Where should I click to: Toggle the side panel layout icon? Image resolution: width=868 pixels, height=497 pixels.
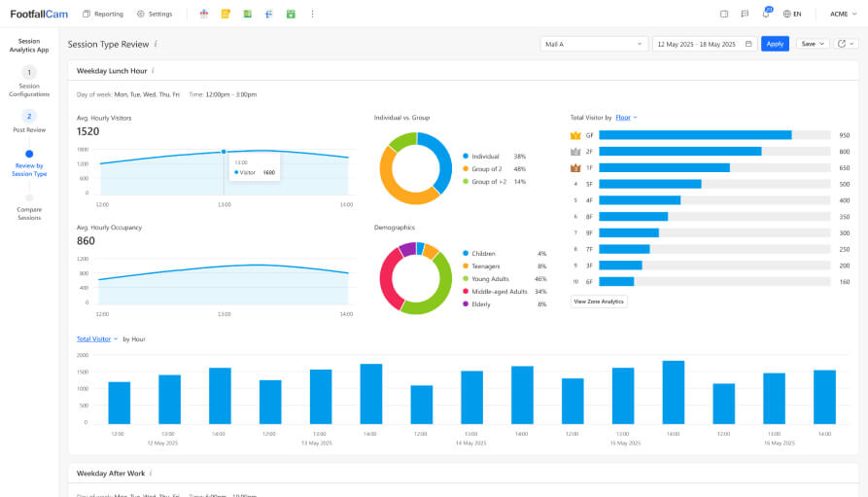[723, 14]
